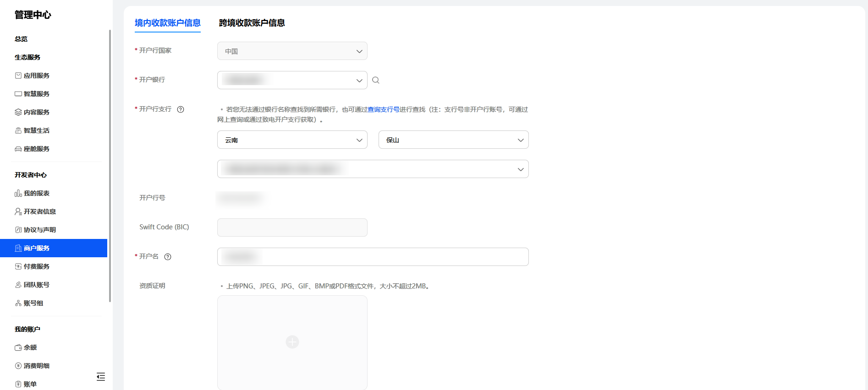Click the Swift Code (BIC) input field
Screen dimensions: 868x390
pos(292,227)
